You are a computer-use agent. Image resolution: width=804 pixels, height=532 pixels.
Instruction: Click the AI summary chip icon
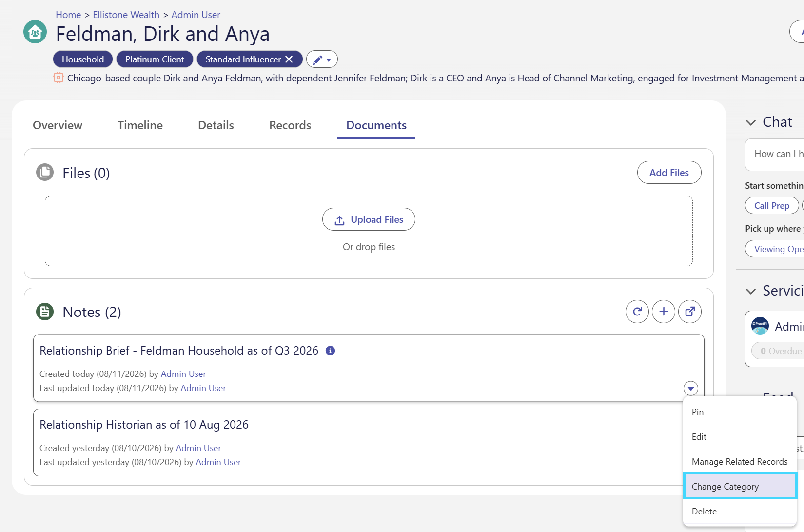(59, 78)
